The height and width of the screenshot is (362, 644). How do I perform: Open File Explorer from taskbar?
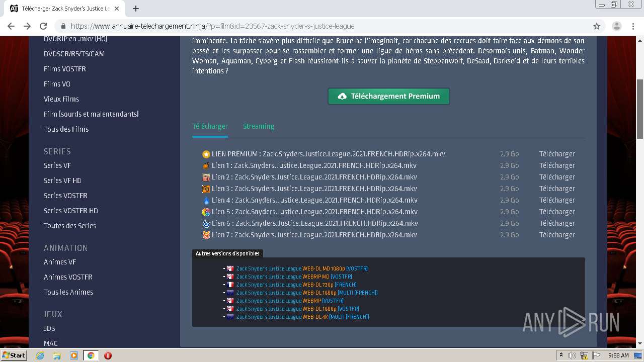tap(57, 355)
